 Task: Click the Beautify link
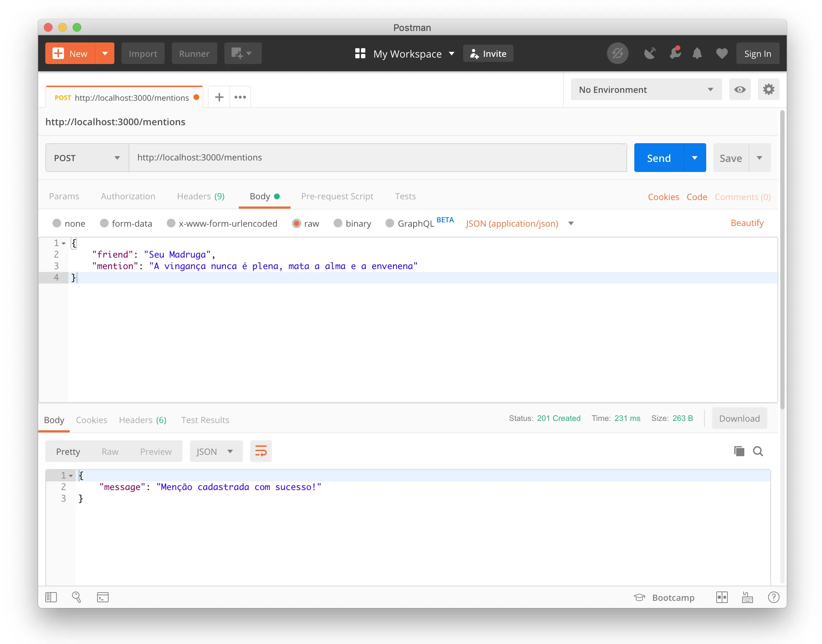tap(746, 223)
